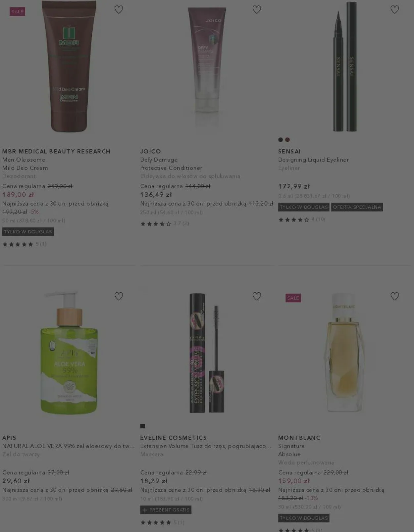Click the SALE badge on MBR product
Viewport: 414px width, 532px height.
coord(17,12)
